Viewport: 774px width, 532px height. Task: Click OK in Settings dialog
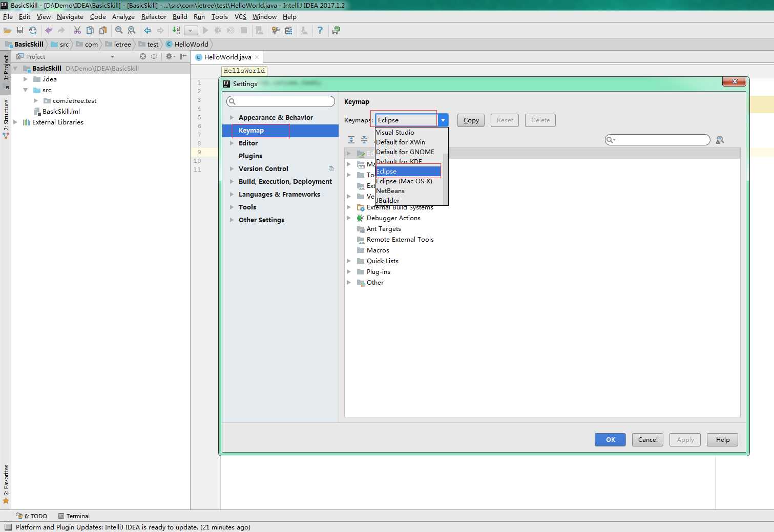pyautogui.click(x=610, y=440)
